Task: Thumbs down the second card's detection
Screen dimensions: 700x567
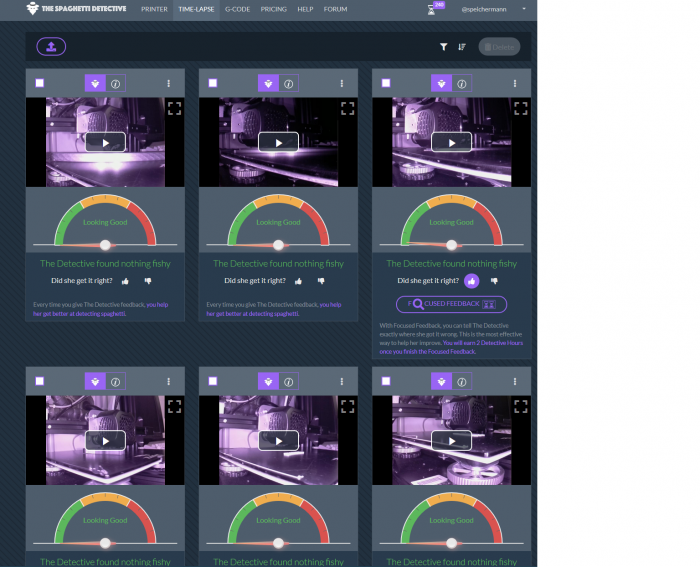Action: (318, 281)
